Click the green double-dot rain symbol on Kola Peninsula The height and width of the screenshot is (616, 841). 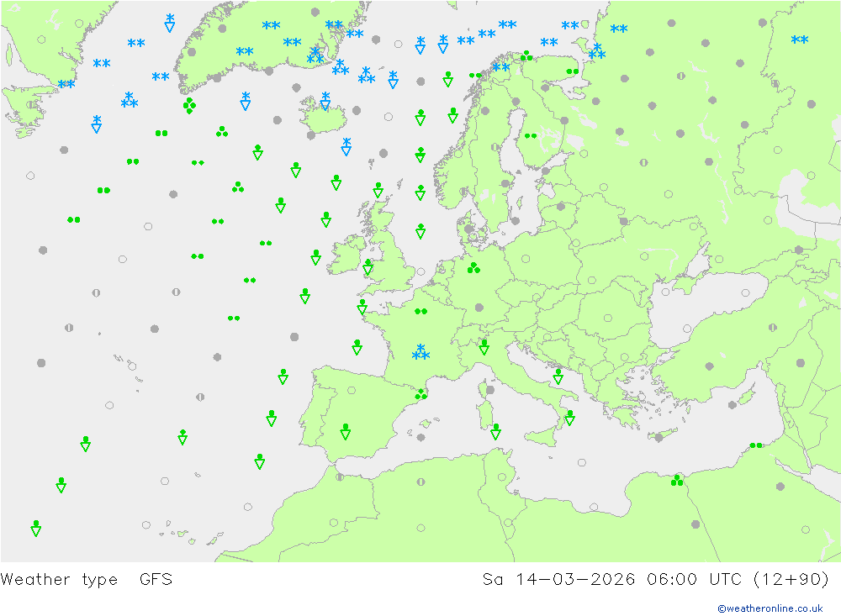[572, 71]
